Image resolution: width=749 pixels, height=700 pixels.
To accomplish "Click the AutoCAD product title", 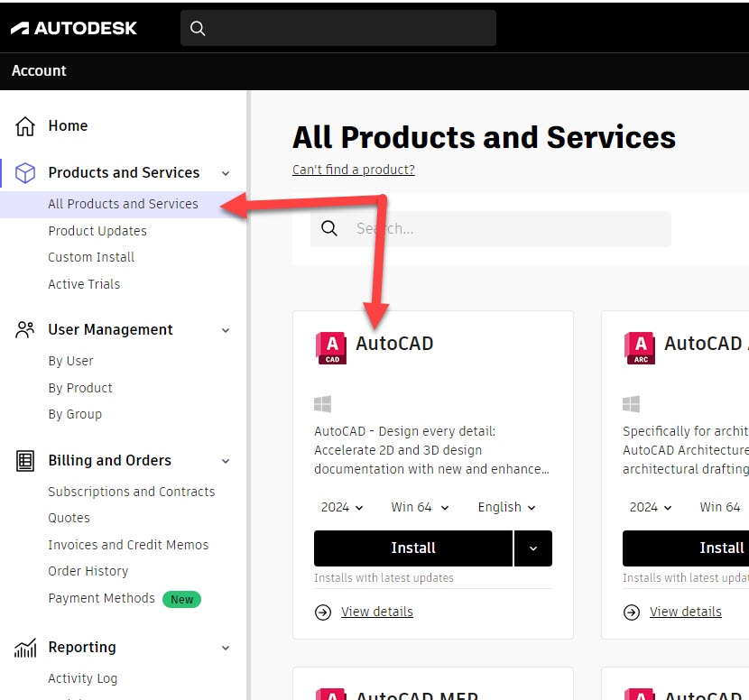I will point(394,344).
